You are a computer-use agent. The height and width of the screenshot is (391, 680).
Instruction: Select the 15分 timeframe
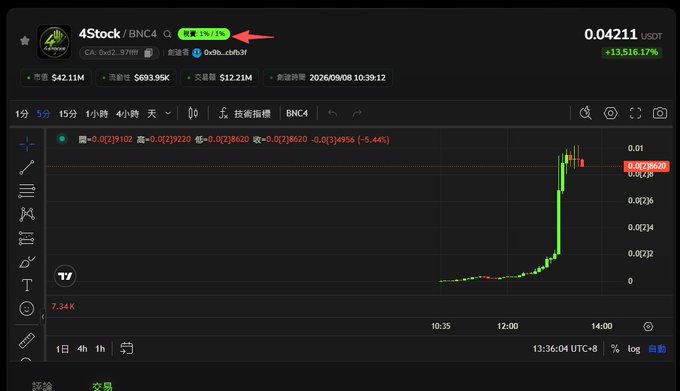68,114
